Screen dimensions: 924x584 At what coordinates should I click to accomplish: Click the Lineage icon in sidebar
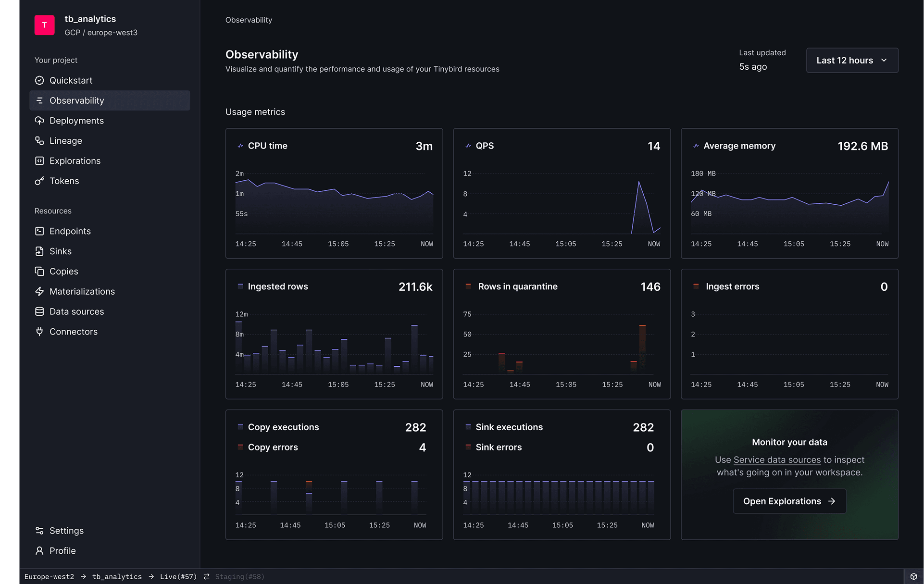tap(39, 141)
